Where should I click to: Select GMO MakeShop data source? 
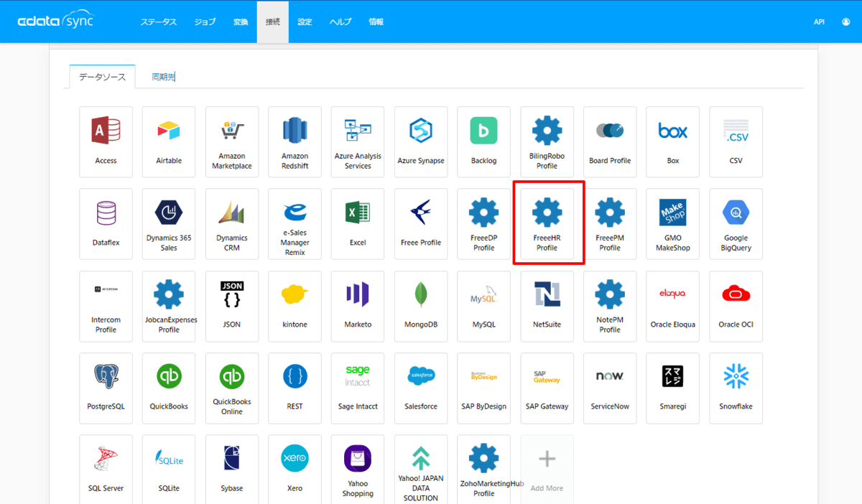(673, 224)
